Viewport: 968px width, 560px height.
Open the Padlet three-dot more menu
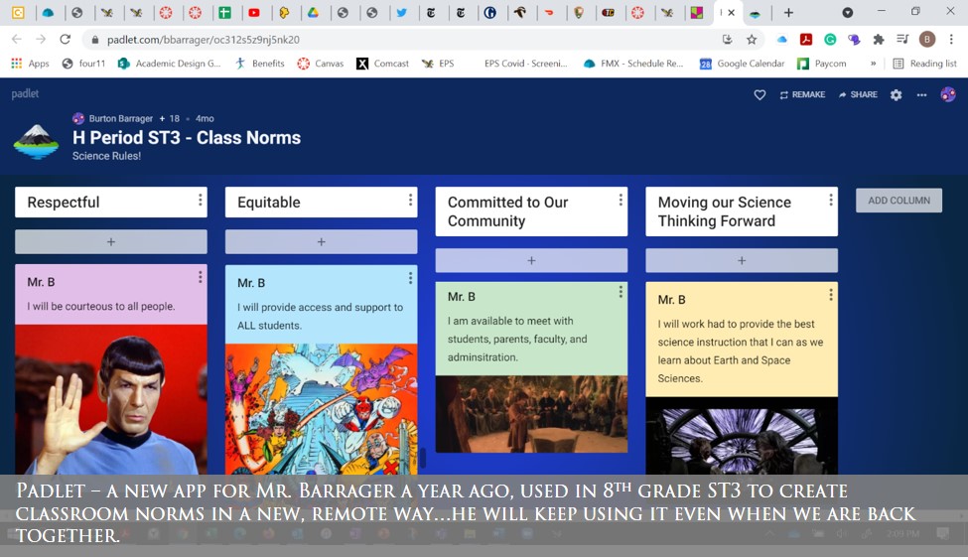pyautogui.click(x=921, y=95)
